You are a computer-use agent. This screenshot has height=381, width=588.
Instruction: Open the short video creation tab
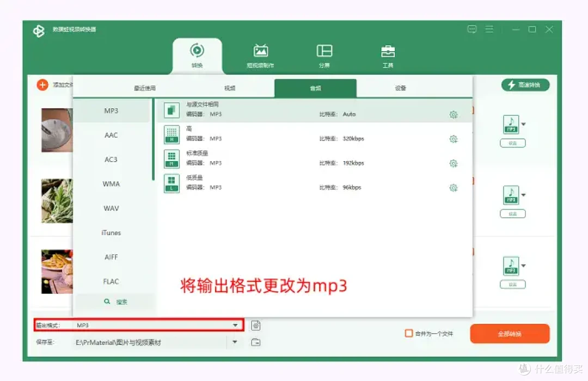pos(260,55)
